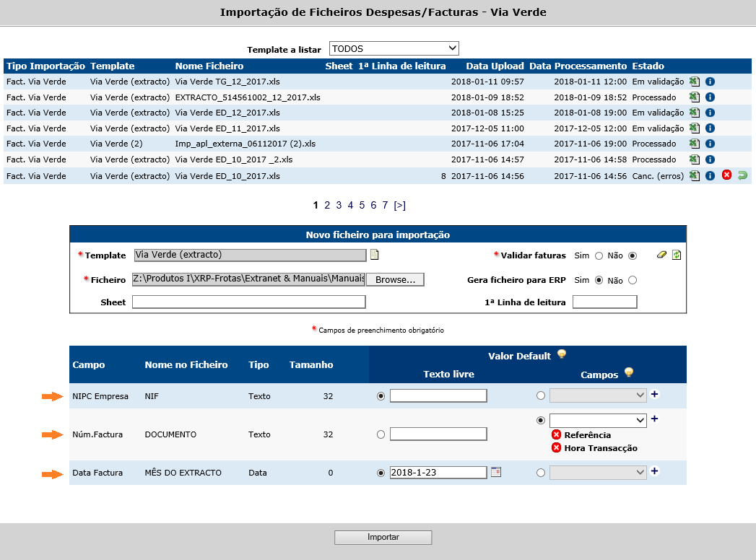The height and width of the screenshot is (560, 756).
Task: Go to page 5 of the import list
Action: click(x=362, y=205)
